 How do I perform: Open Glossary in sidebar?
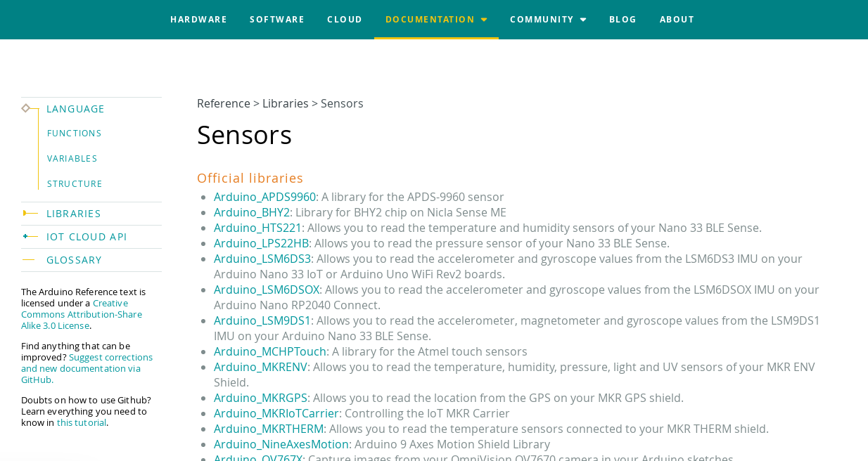tap(74, 260)
